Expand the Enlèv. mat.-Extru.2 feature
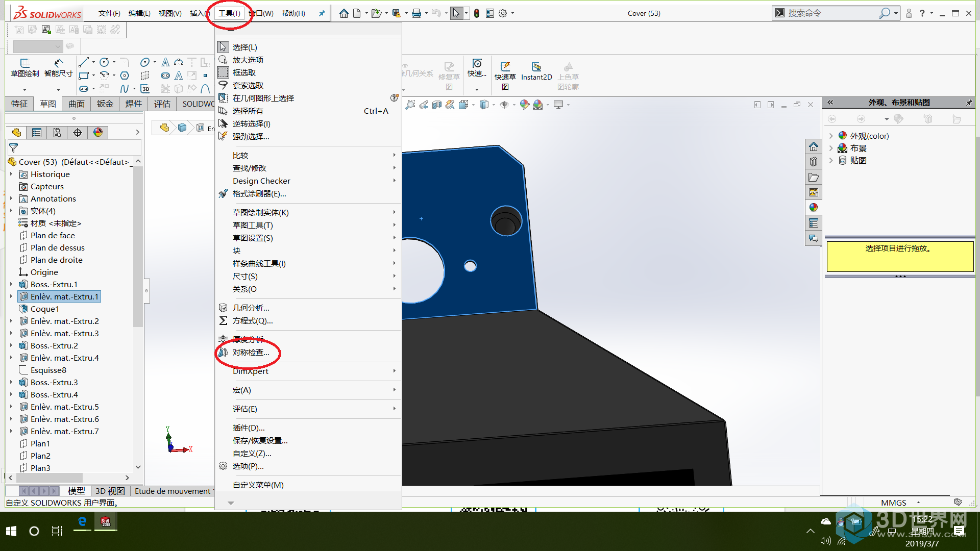 (11, 321)
